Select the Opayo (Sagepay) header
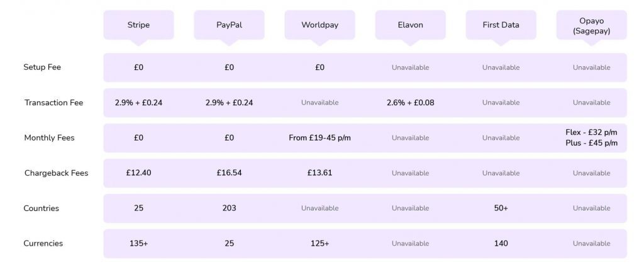 [591, 25]
